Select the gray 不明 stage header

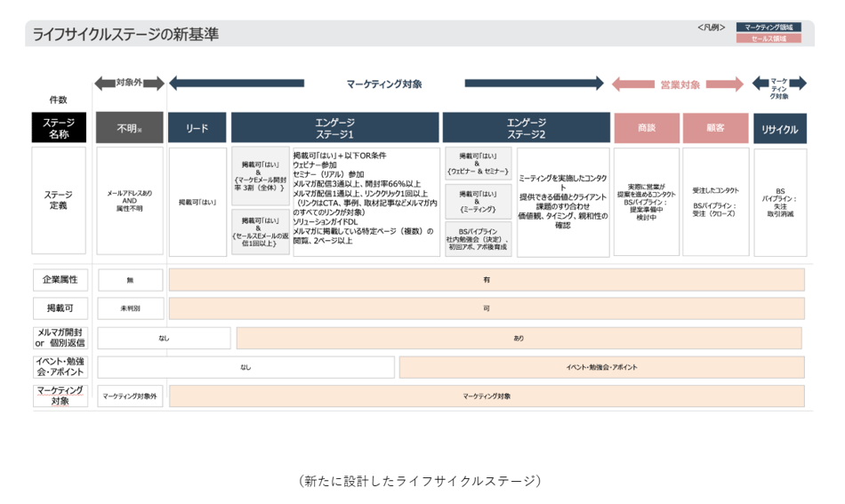click(129, 128)
